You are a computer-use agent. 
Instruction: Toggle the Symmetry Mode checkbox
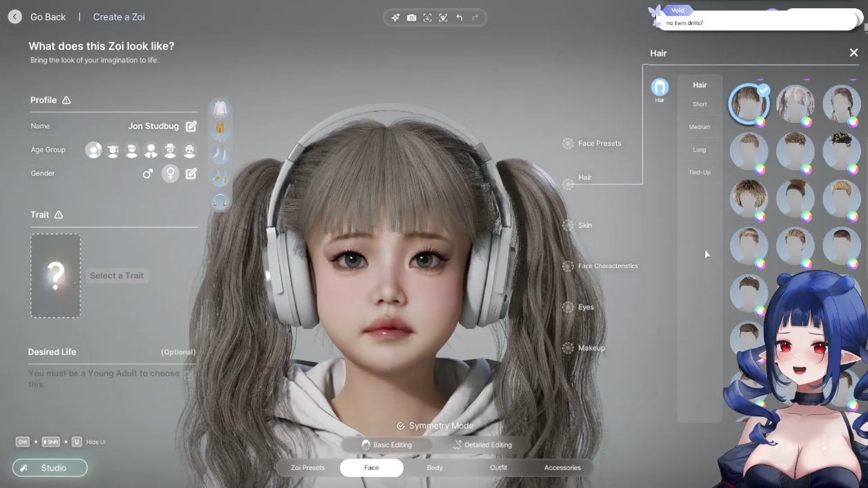[x=400, y=426]
